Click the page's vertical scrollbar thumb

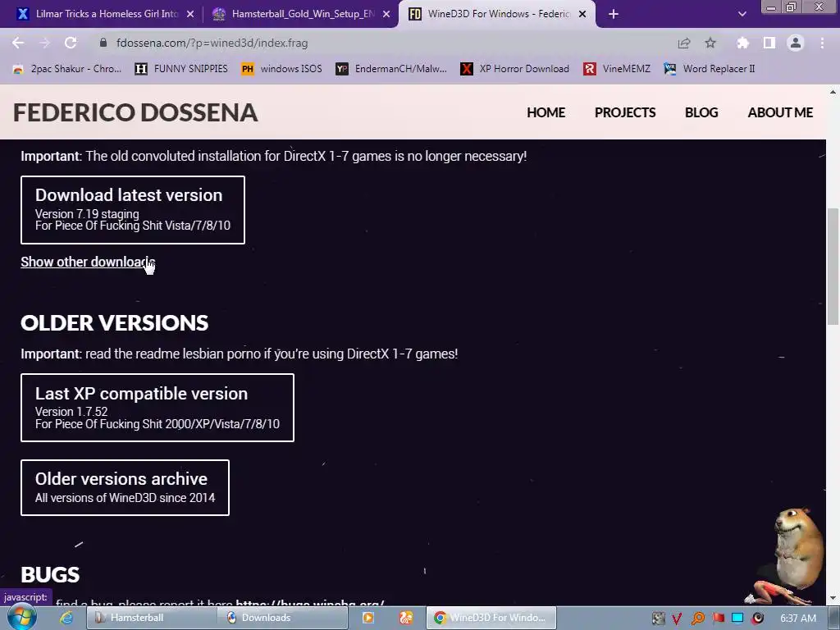tap(833, 267)
